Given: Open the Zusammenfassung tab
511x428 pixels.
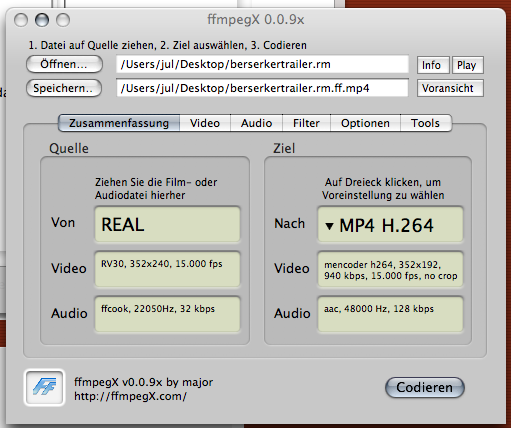Looking at the screenshot, I should (x=119, y=123).
